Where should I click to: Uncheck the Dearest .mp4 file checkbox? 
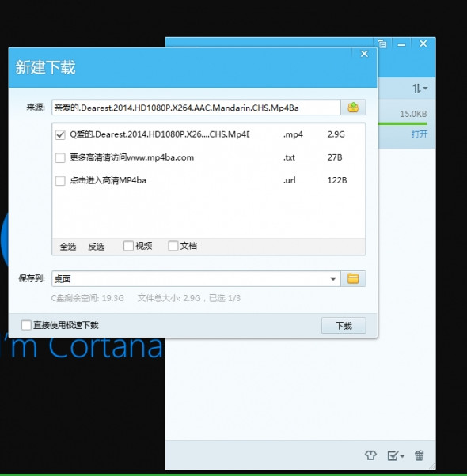click(60, 134)
